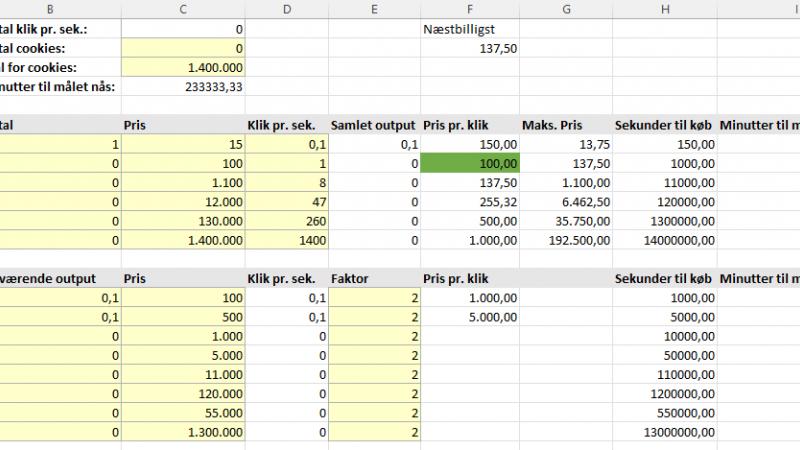Screen dimensions: 800x450
Task: Select column D header
Action: pyautogui.click(x=288, y=9)
